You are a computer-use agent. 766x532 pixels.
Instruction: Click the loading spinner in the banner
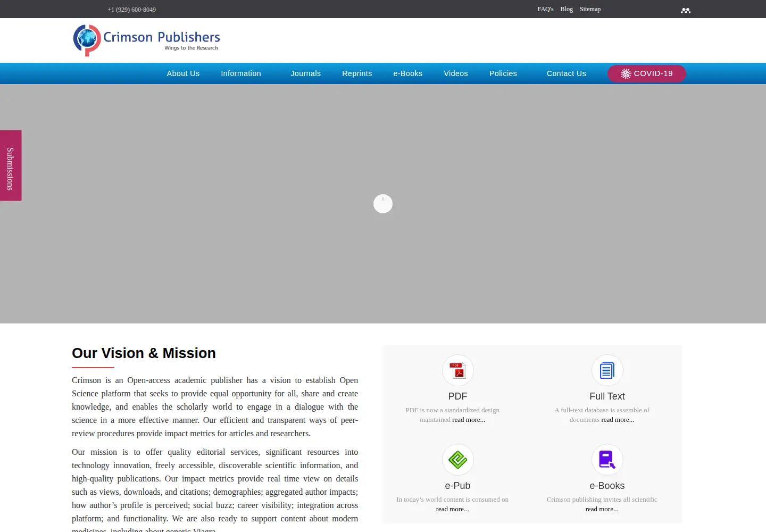point(383,204)
